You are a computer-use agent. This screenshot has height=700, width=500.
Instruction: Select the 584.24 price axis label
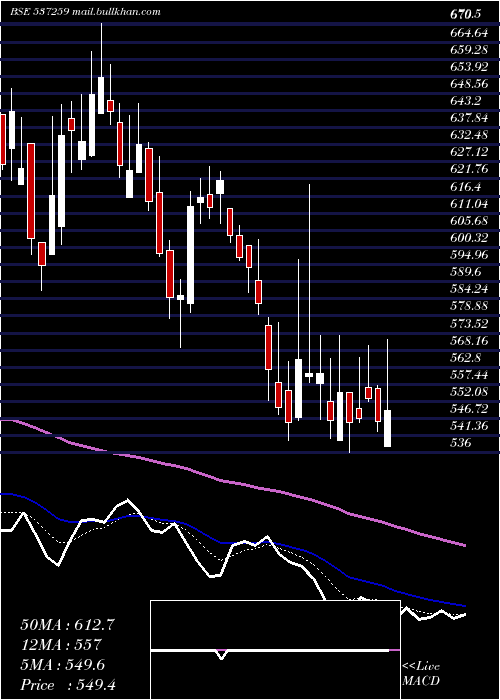[x=469, y=289]
